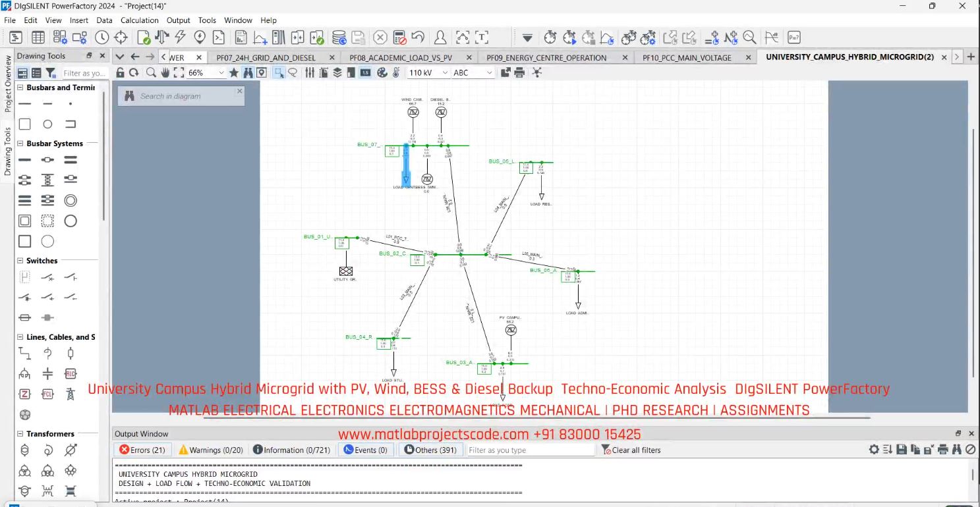This screenshot has width=980, height=507.
Task: Click the Undo arrow icon
Action: 418,37
